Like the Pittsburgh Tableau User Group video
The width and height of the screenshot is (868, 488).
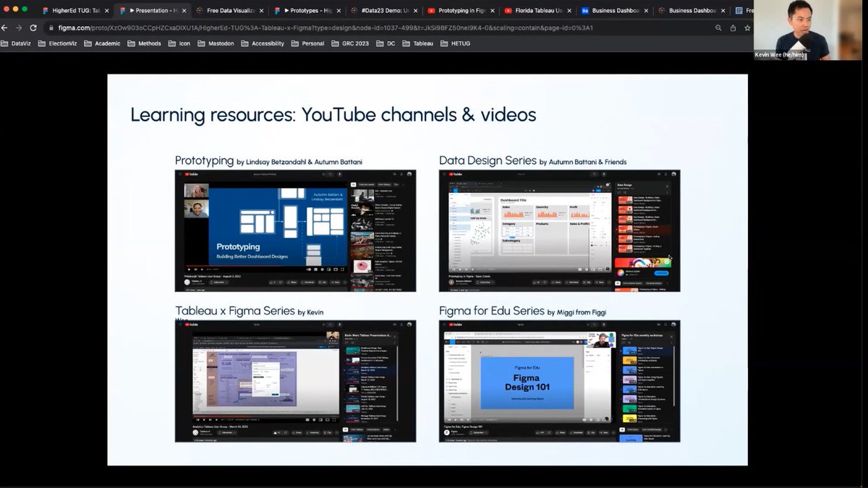(273, 281)
